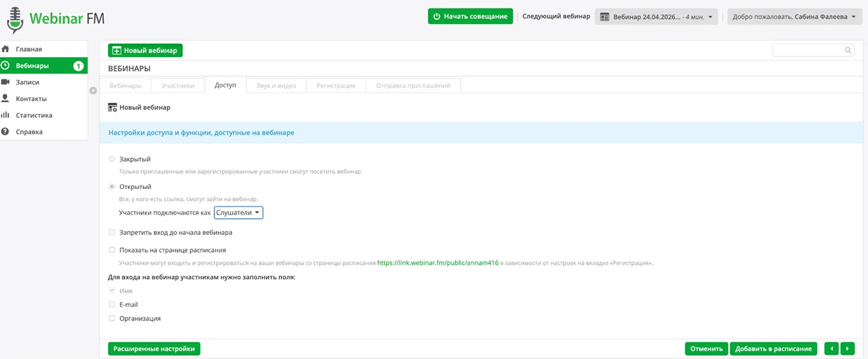The height and width of the screenshot is (359, 868).
Task: Open Вебинары in sidebar
Action: pos(44,66)
